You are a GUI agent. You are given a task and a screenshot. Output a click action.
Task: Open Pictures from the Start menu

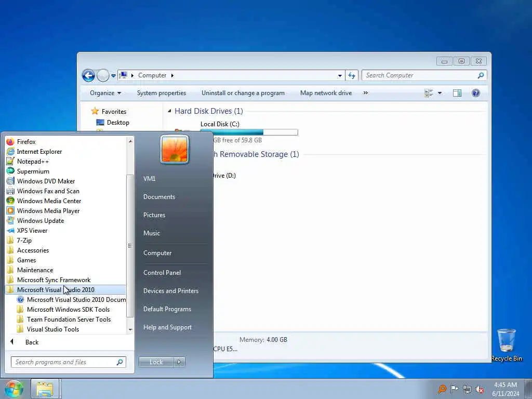(x=154, y=215)
